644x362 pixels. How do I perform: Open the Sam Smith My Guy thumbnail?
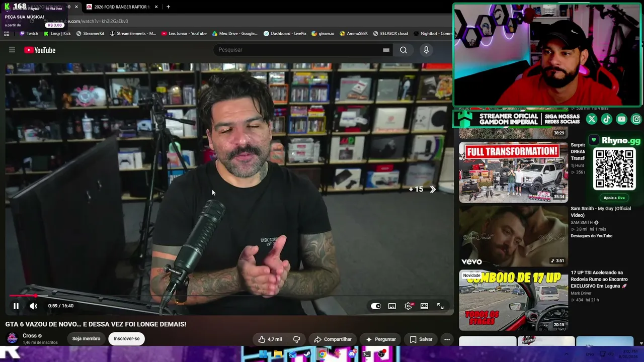(513, 236)
